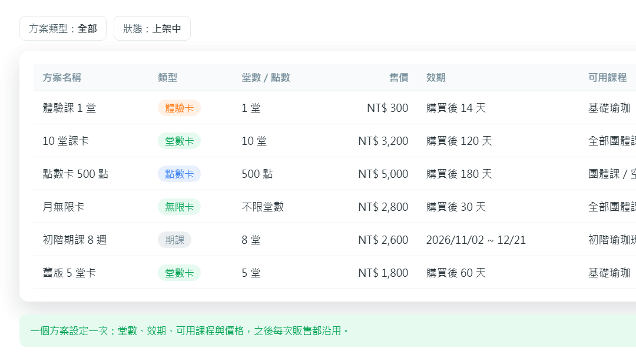Select the 舊版 5 堂卡 plan name
Viewport: 636px width, 364px height.
[69, 273]
